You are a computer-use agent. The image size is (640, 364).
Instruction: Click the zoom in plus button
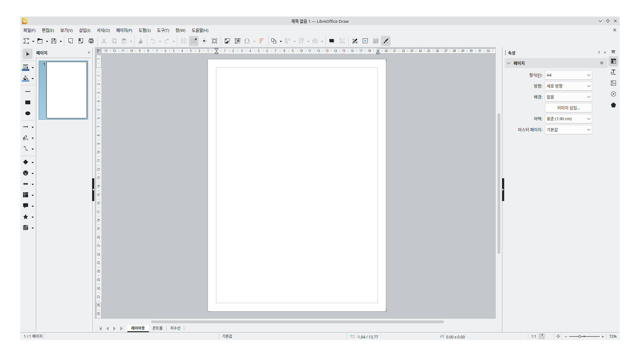pos(603,337)
